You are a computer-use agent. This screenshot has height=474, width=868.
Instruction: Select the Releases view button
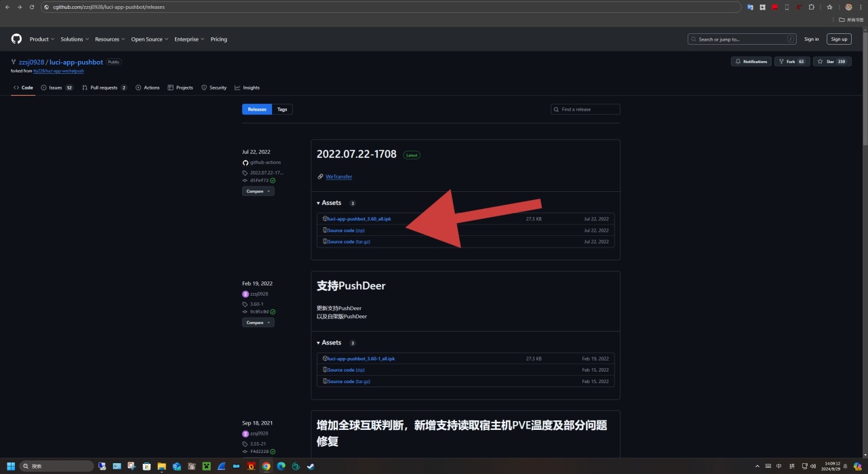[x=257, y=109]
